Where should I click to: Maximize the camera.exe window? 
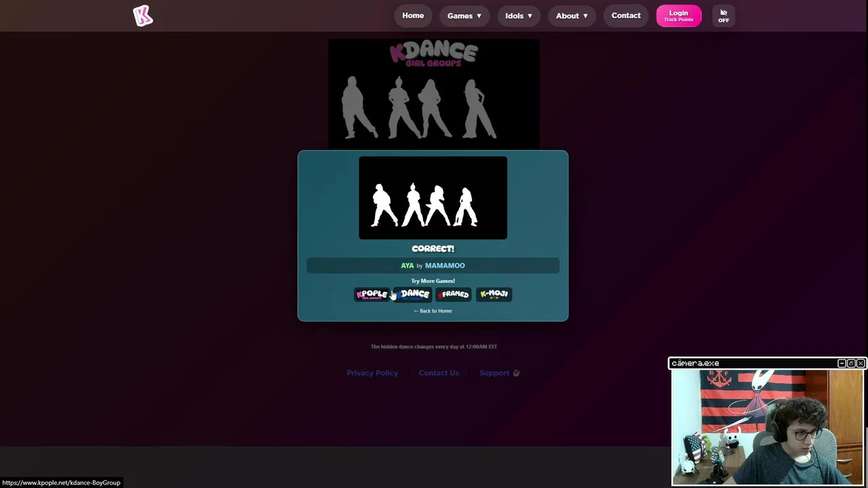[851, 363]
